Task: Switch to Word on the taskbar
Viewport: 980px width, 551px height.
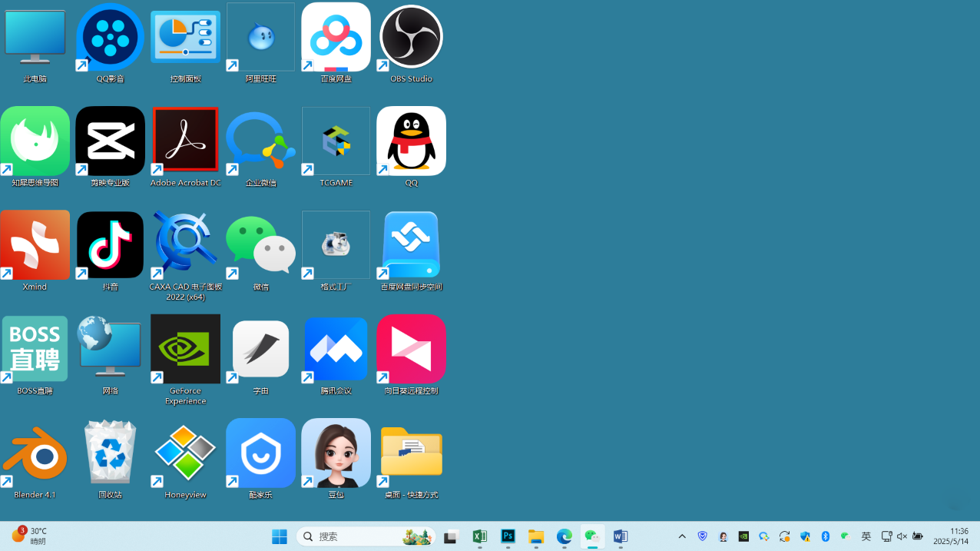Action: pyautogui.click(x=621, y=536)
